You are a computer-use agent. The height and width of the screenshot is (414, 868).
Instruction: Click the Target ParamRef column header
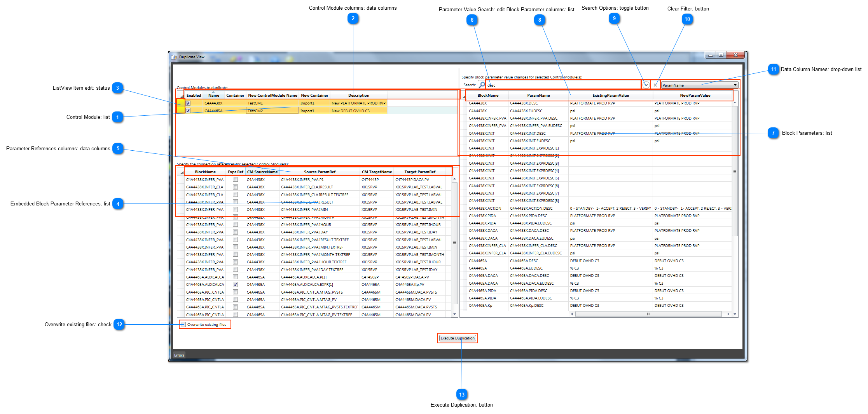420,172
